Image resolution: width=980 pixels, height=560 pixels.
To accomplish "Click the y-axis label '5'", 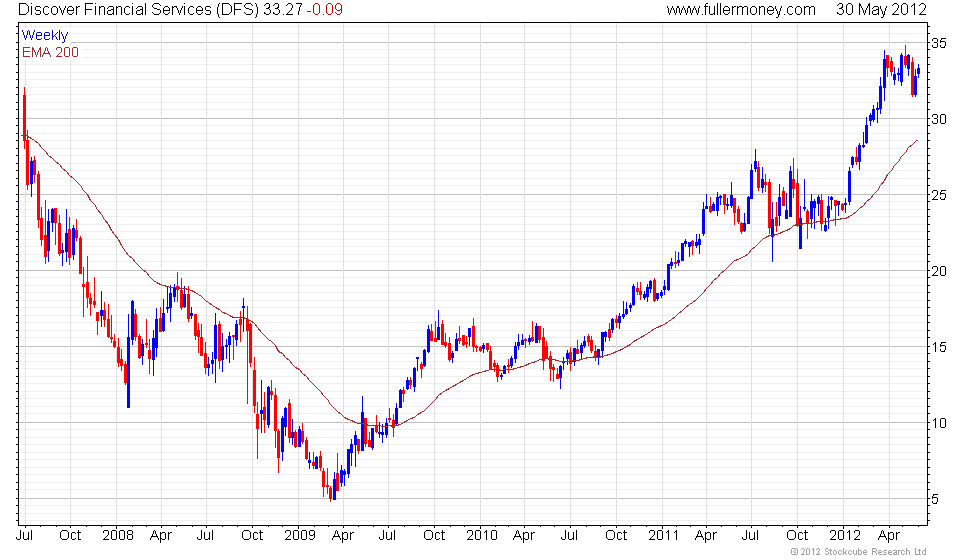I will (935, 499).
